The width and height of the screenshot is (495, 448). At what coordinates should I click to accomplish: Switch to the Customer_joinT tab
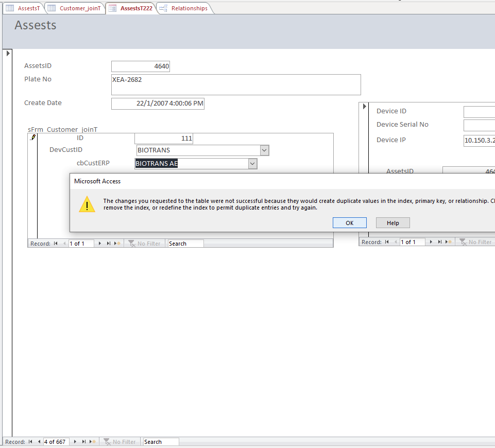click(x=75, y=8)
